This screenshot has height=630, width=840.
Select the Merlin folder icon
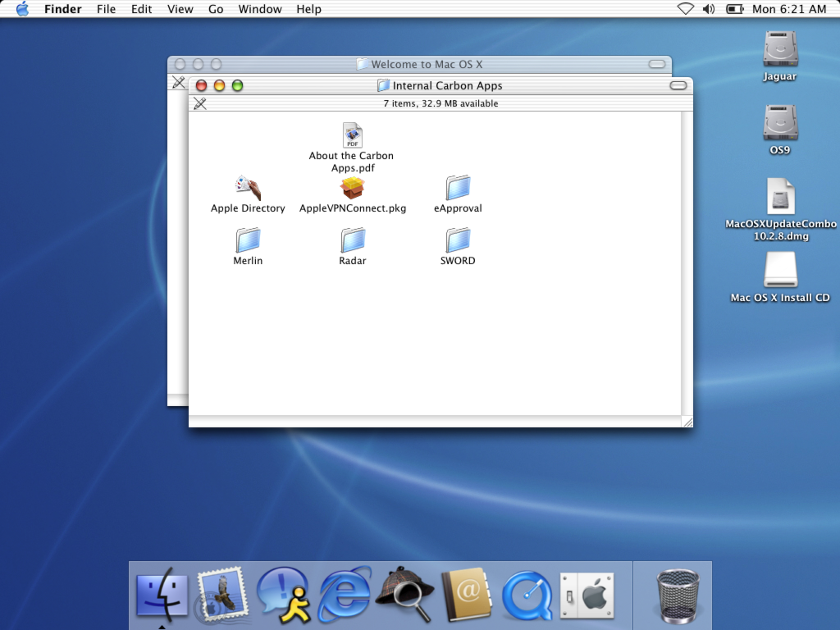(x=248, y=240)
